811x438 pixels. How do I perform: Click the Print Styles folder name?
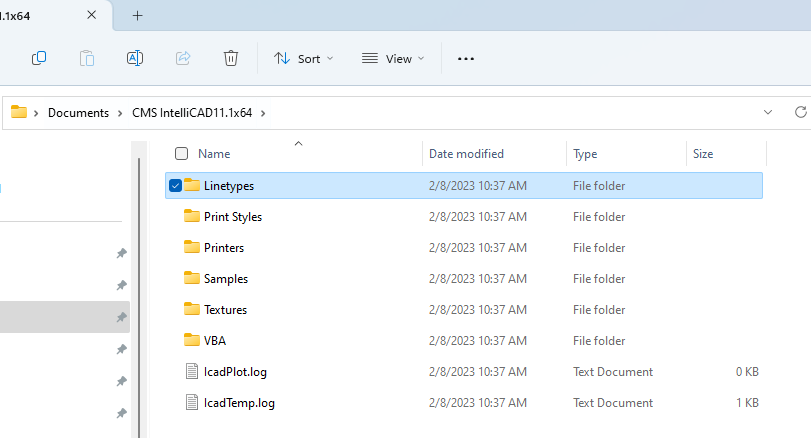pyautogui.click(x=233, y=217)
